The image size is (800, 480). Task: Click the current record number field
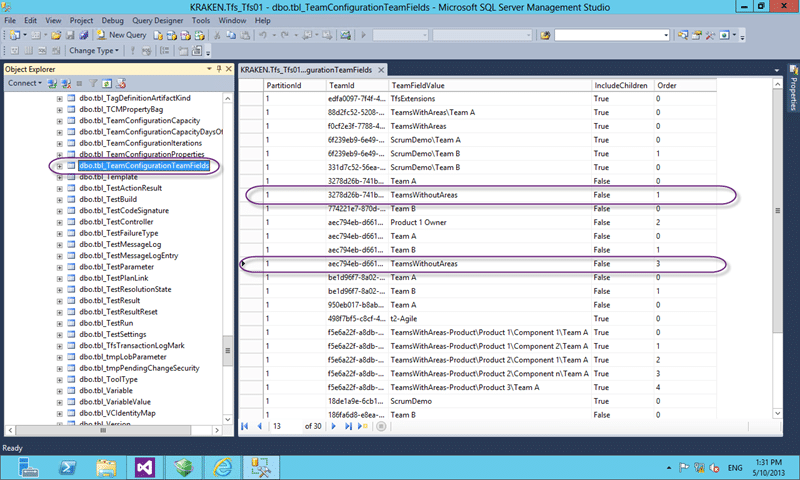click(285, 426)
